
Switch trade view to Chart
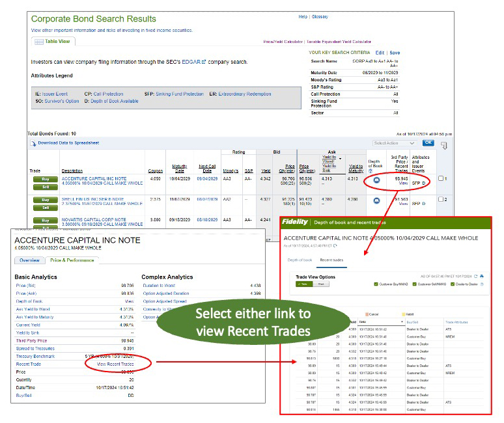coord(320,284)
